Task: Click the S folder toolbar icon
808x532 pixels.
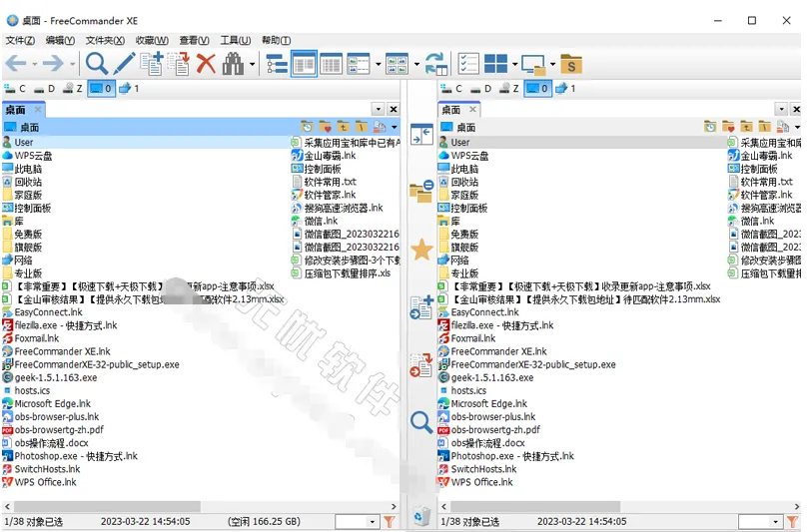Action: coord(571,64)
